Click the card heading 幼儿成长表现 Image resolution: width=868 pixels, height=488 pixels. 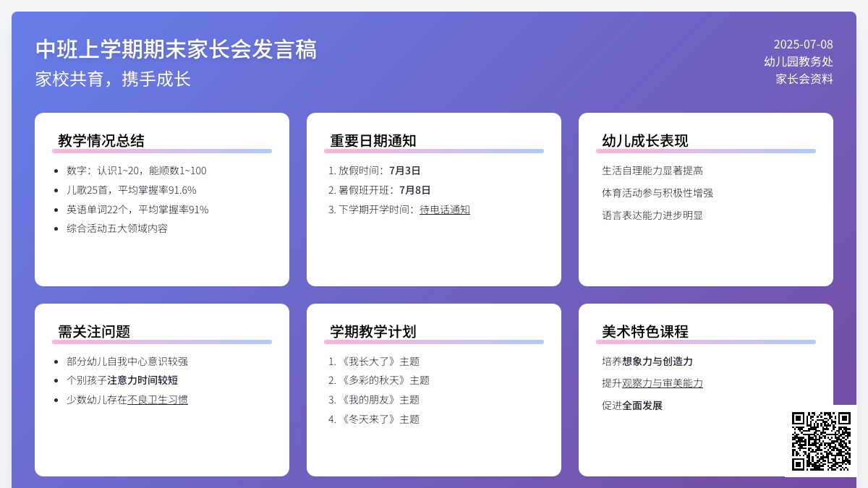[x=645, y=141]
